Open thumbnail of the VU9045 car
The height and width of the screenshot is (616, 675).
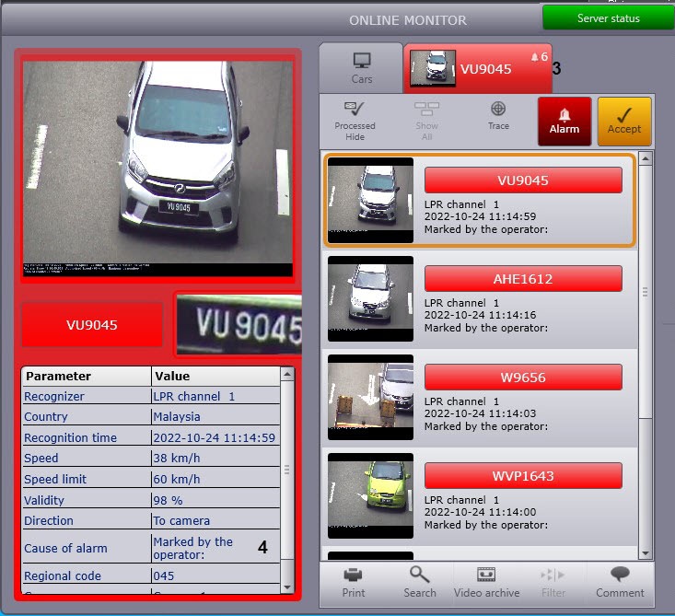tap(370, 200)
